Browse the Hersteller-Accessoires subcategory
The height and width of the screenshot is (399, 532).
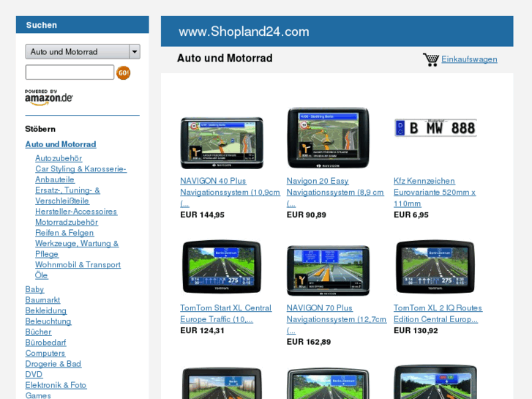[x=76, y=212]
